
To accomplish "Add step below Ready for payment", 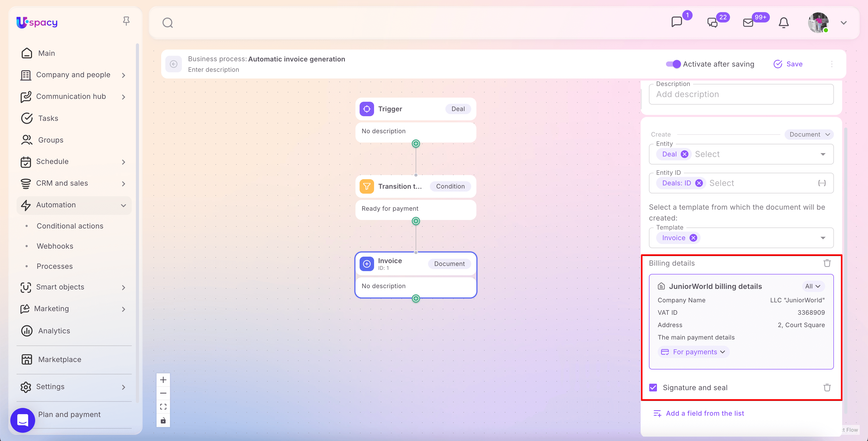I will (416, 221).
